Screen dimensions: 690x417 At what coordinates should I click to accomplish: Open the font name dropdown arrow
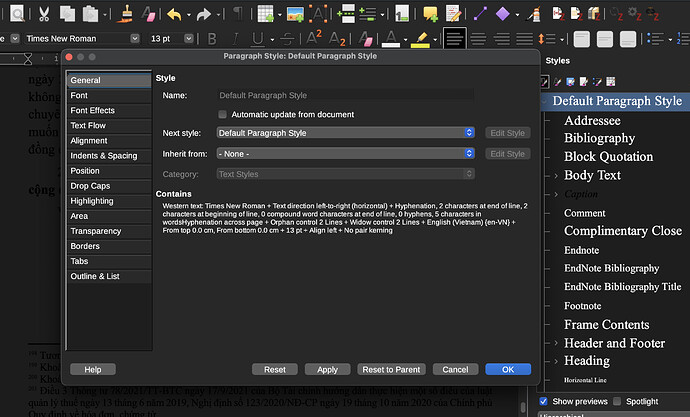135,39
